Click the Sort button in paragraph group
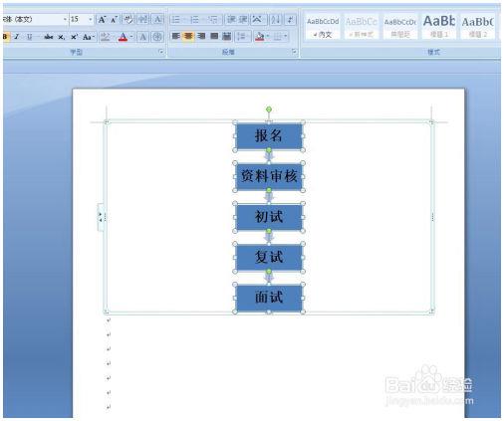 [276, 20]
